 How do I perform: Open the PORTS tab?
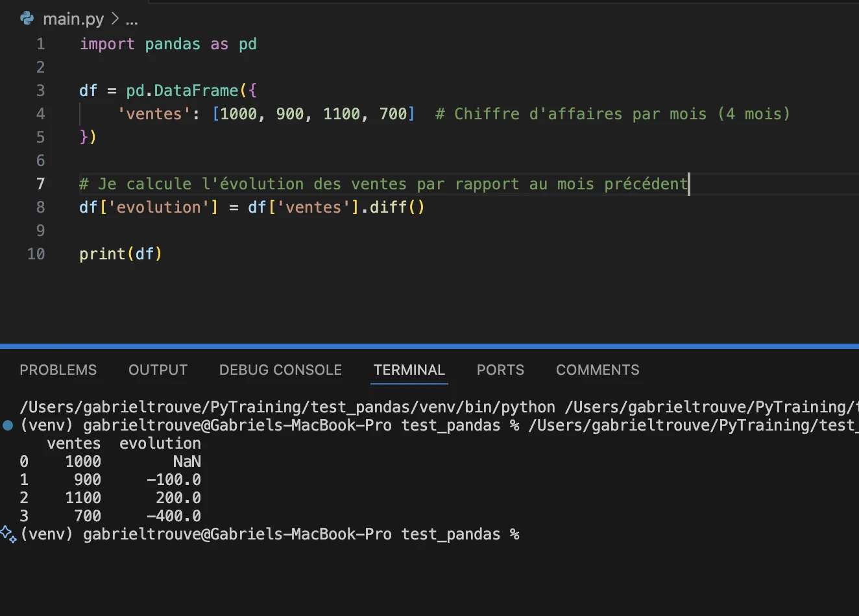point(500,370)
